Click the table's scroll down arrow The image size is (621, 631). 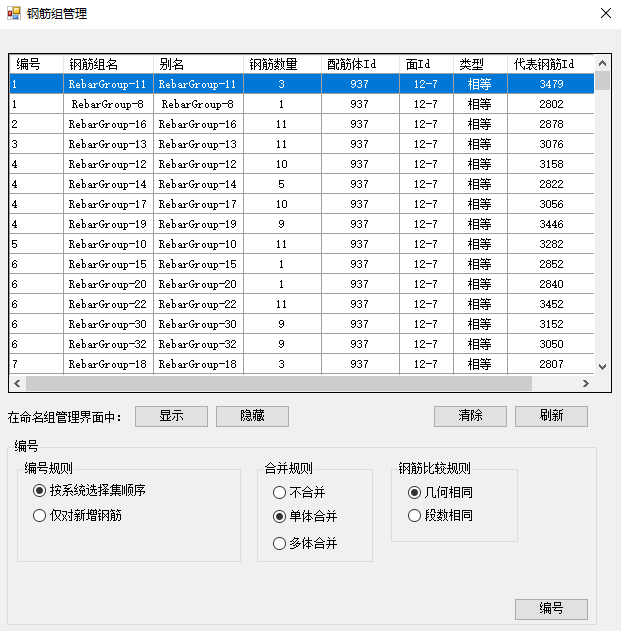point(602,367)
